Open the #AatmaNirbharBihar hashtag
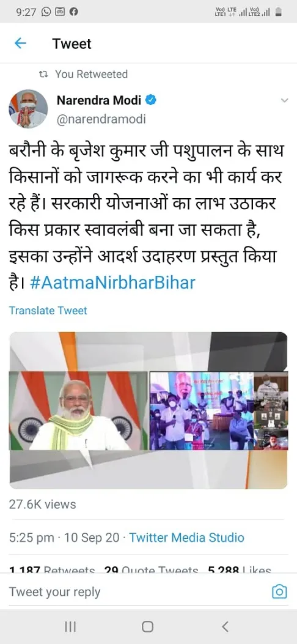Viewport: 297px width, 644px height. 113,283
